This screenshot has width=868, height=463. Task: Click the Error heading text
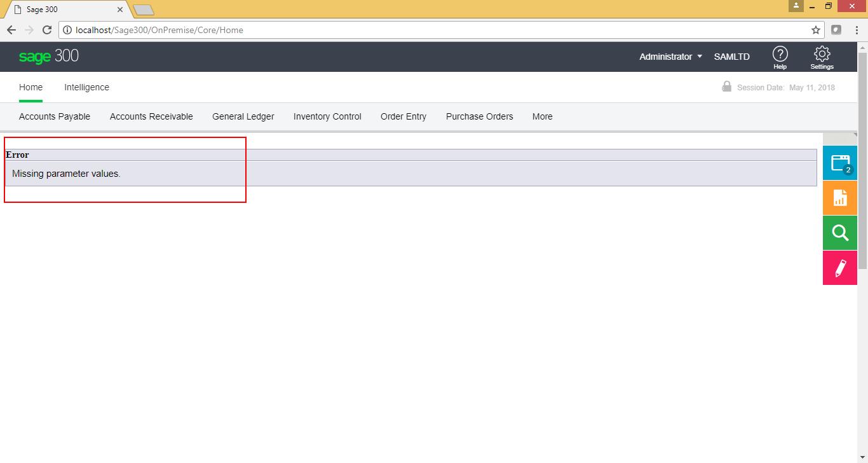pos(17,155)
